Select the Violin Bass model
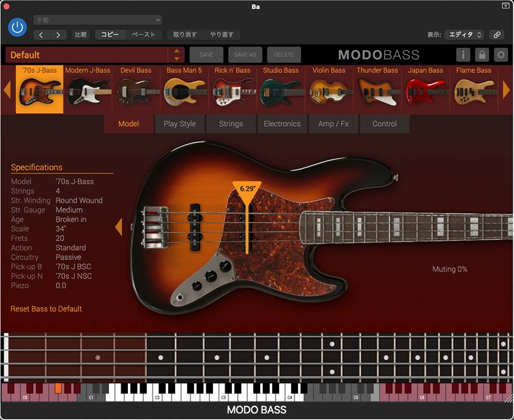Image resolution: width=514 pixels, height=420 pixels. tap(329, 89)
